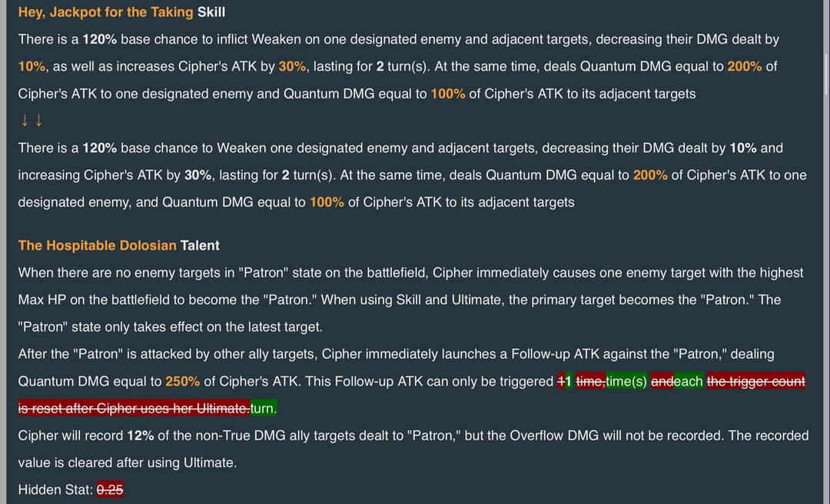Click the orange '100%' in the last Skill line
This screenshot has height=504, width=830.
pyautogui.click(x=327, y=202)
